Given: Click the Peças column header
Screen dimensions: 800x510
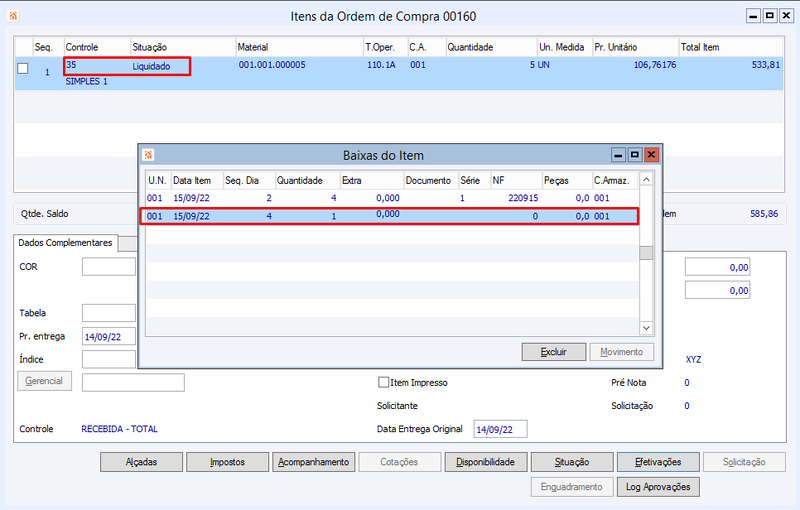Looking at the screenshot, I should pos(567,181).
